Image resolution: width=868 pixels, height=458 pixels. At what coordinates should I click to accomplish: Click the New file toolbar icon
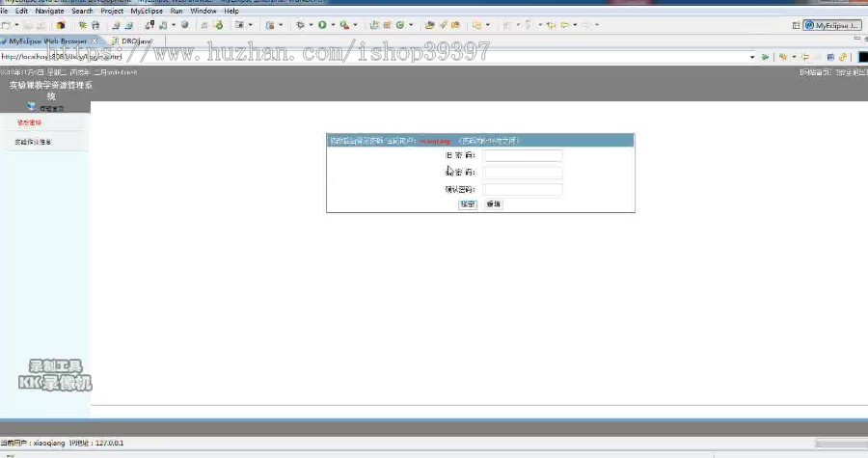pyautogui.click(x=7, y=25)
